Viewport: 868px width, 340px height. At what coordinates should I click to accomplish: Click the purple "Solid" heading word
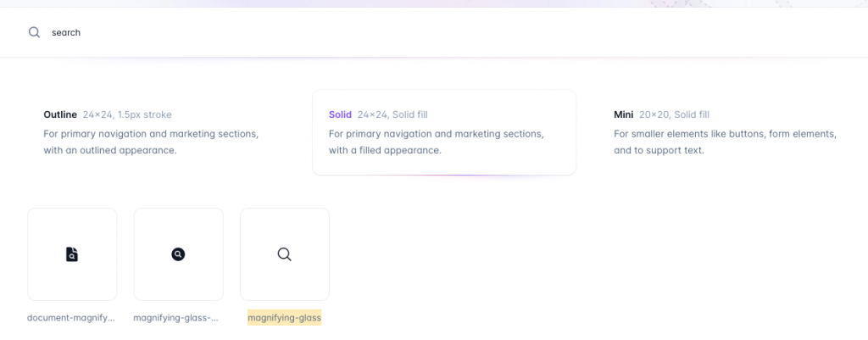340,114
